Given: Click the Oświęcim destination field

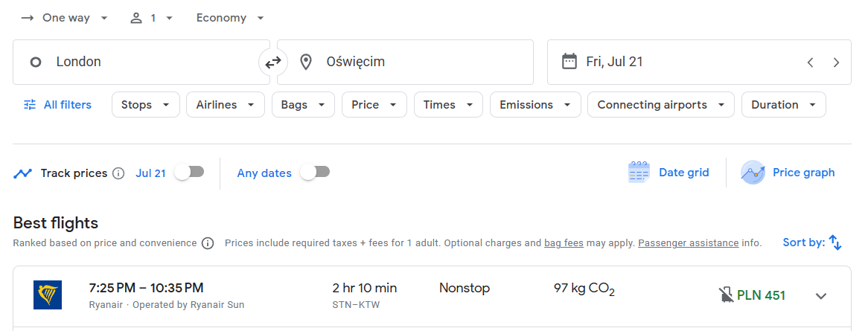Looking at the screenshot, I should pos(405,62).
